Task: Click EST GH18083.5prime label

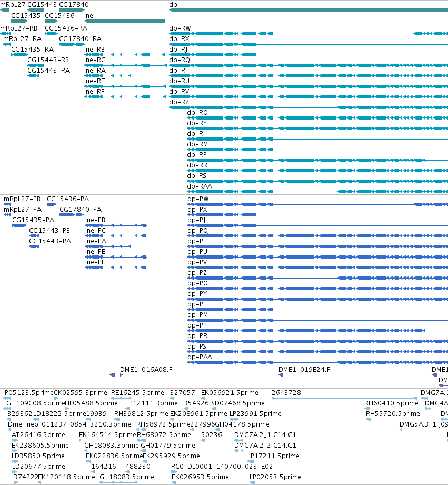Action: tap(127, 477)
